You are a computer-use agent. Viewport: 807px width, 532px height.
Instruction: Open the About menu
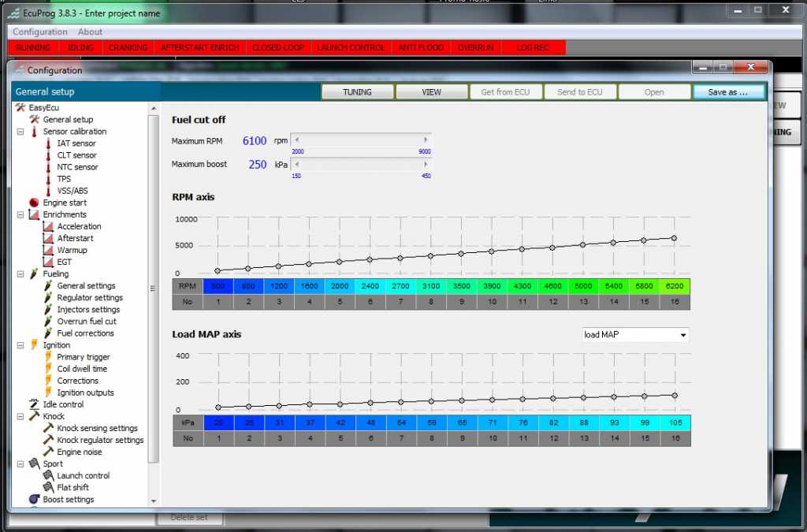90,32
